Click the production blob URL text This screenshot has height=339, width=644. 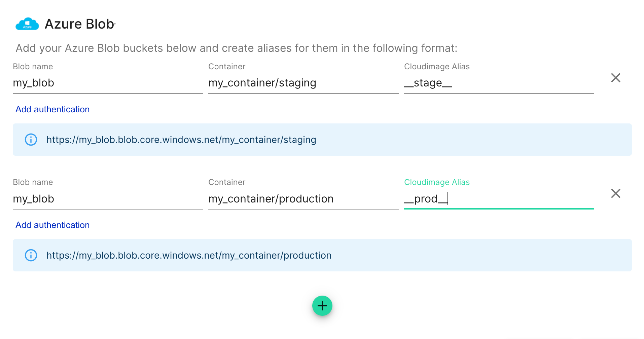[x=189, y=255]
